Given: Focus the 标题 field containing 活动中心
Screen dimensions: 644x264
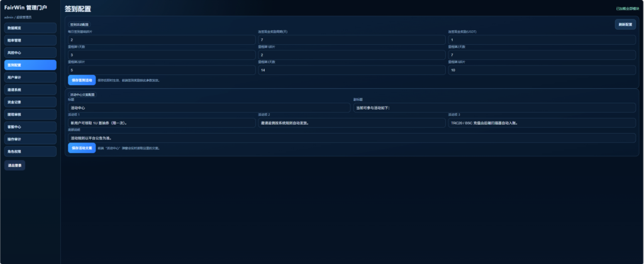Looking at the screenshot, I should pyautogui.click(x=209, y=108).
